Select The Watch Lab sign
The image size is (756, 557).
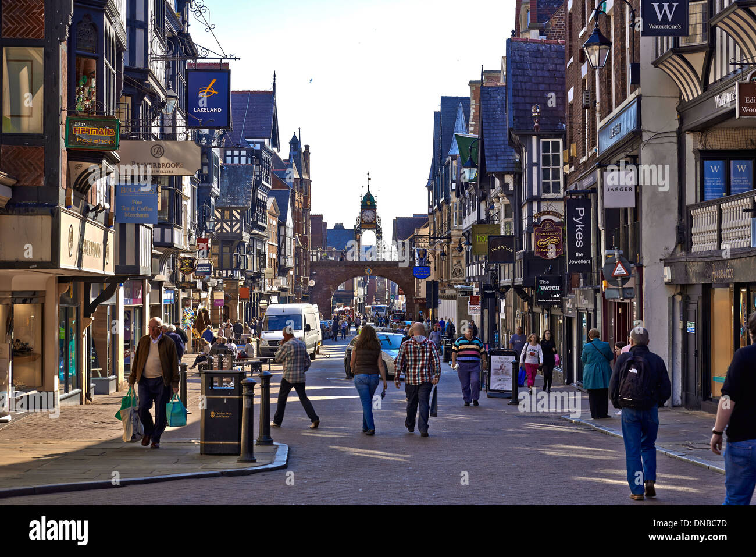click(548, 290)
